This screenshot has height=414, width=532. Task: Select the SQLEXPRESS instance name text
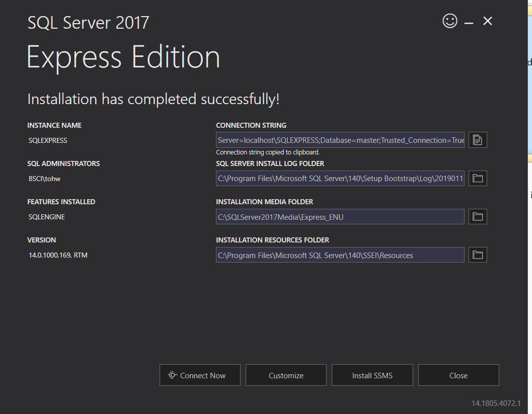point(48,140)
